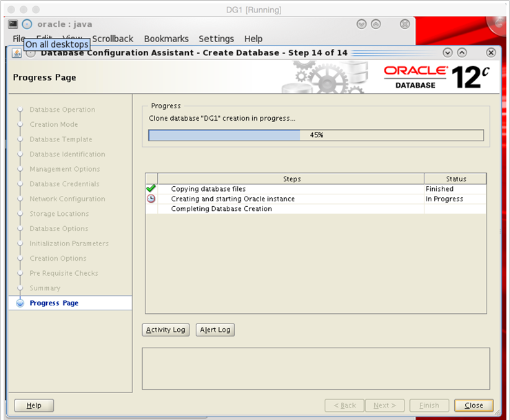The image size is (510, 420).
Task: Click the Status column header
Action: click(x=456, y=179)
